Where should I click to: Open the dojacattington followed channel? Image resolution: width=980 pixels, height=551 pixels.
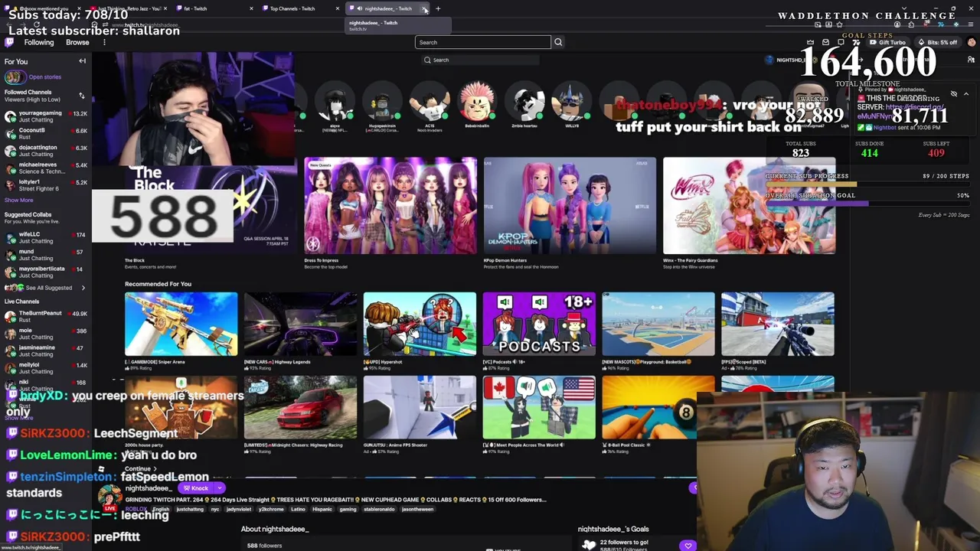tap(46, 151)
